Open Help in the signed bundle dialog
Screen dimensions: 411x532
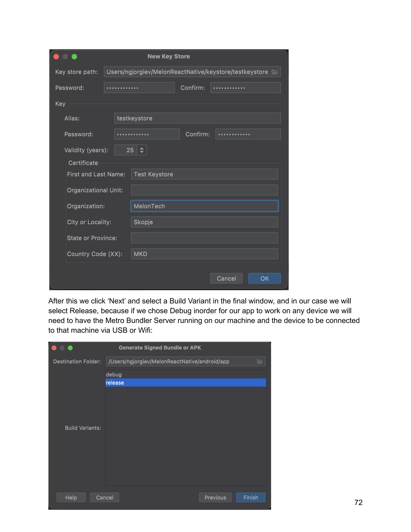(x=71, y=497)
